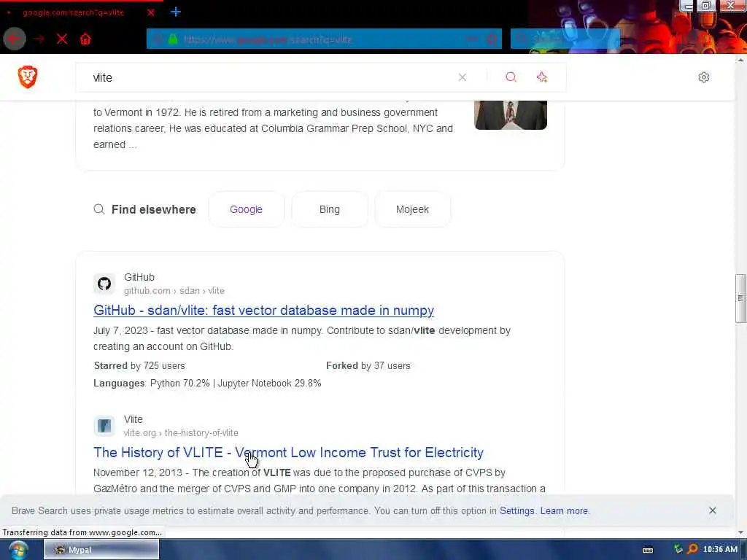
Task: Click the browser toolbar search box
Action: [565, 39]
